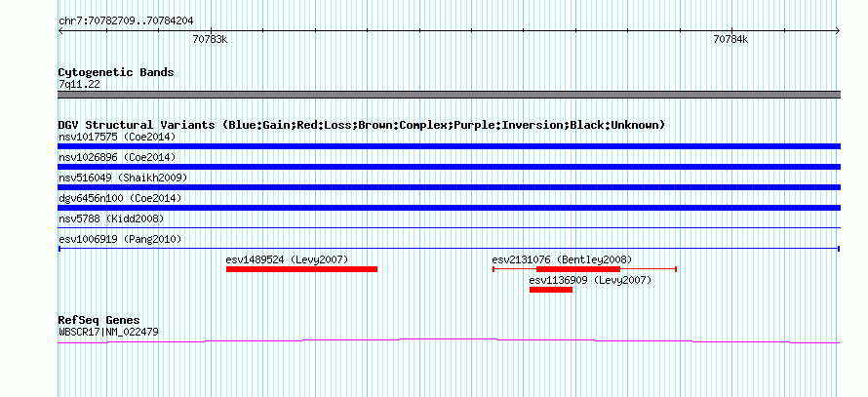Select the nsv1017575 blue gain bar
Viewport: 868px width, 397px height.
(x=449, y=146)
